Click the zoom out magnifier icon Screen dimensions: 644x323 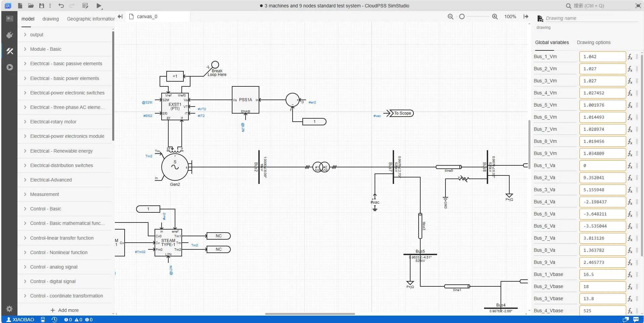pyautogui.click(x=450, y=16)
